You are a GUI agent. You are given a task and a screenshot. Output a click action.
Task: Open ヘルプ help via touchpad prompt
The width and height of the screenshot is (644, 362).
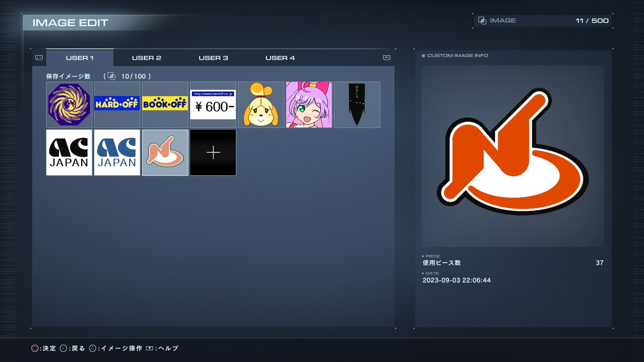pos(162,348)
